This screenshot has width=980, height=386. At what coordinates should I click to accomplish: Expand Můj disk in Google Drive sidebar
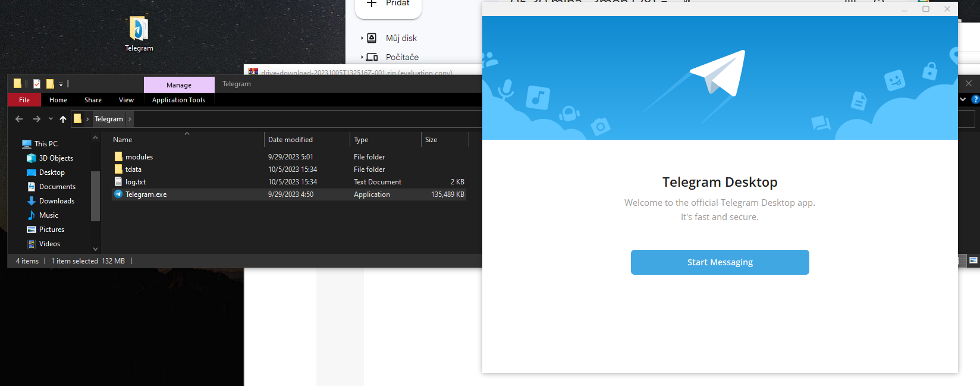[362, 38]
